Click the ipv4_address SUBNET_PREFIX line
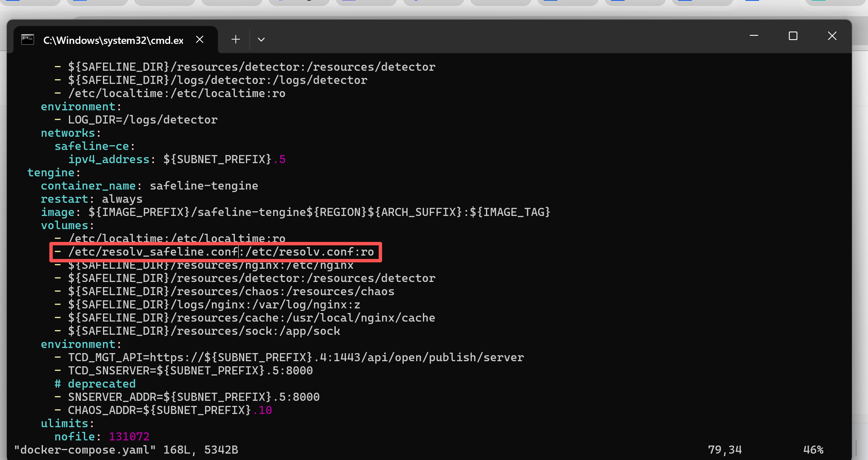This screenshot has width=868, height=460. [x=177, y=160]
